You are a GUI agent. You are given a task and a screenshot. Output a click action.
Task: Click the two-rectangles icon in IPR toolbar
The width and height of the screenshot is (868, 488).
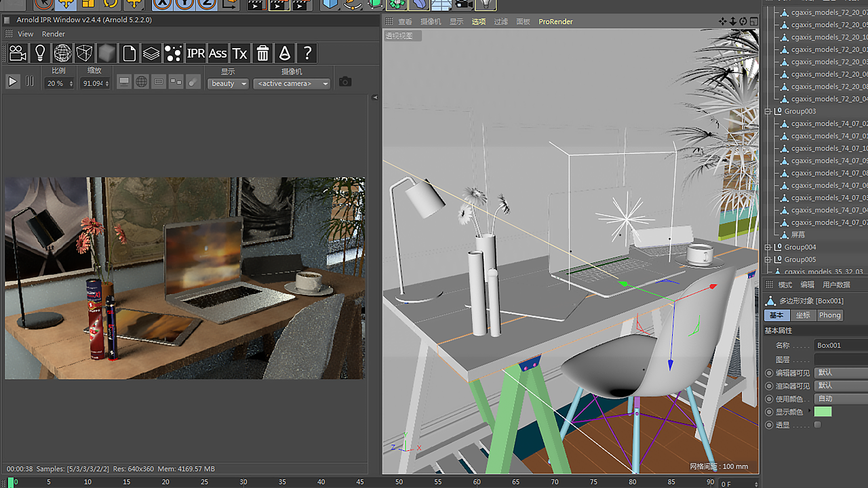coord(176,82)
